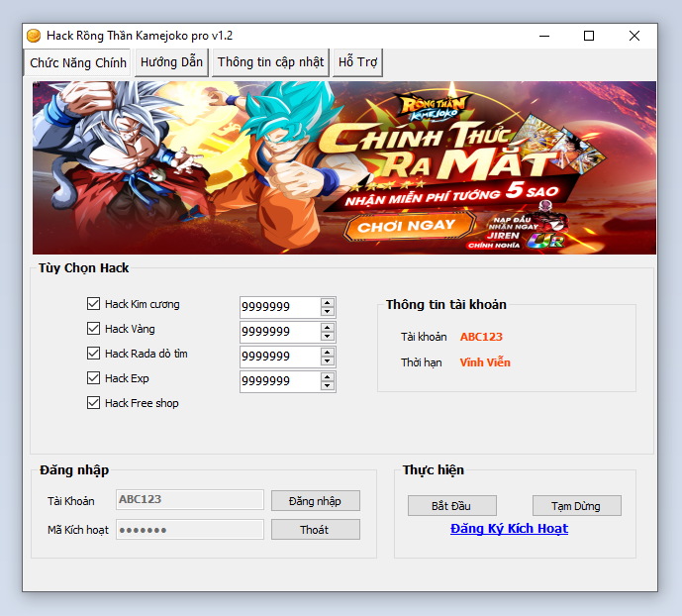Open the Đăng Ký Kích Hoạt link

pos(509,529)
